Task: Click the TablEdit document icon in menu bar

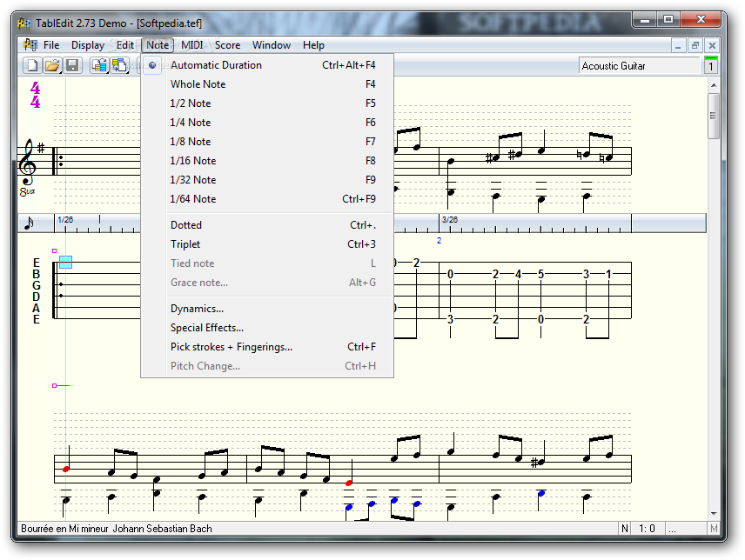Action: click(30, 45)
